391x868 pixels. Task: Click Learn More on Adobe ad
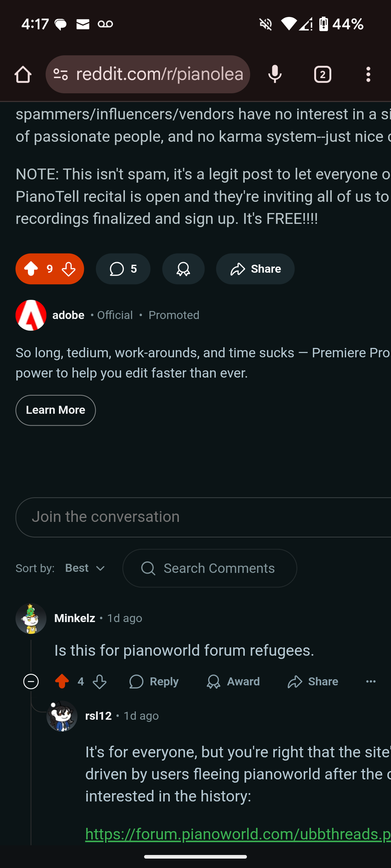click(55, 410)
